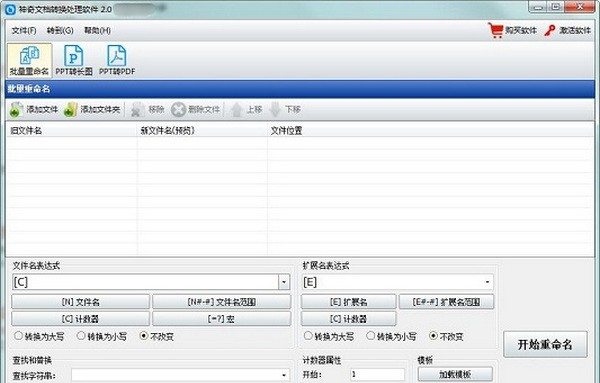Screen dimensions: 600x383
Task: Click the extension [C] 计数器 button
Action: (x=349, y=319)
